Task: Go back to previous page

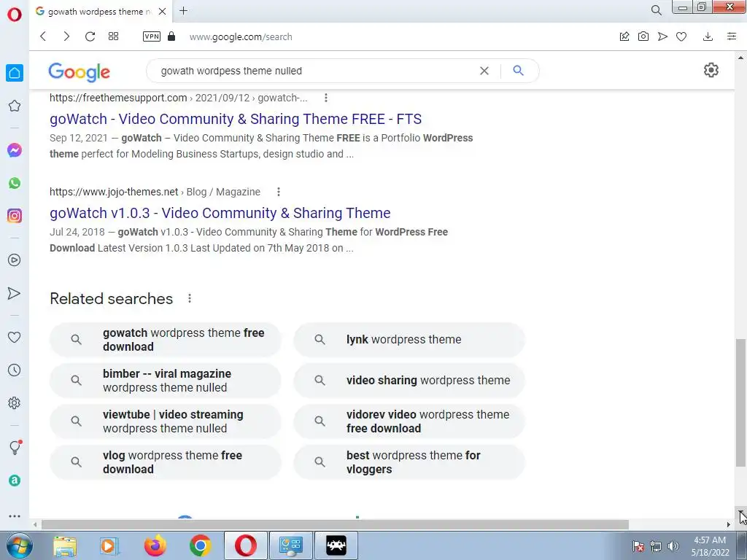Action: point(43,36)
